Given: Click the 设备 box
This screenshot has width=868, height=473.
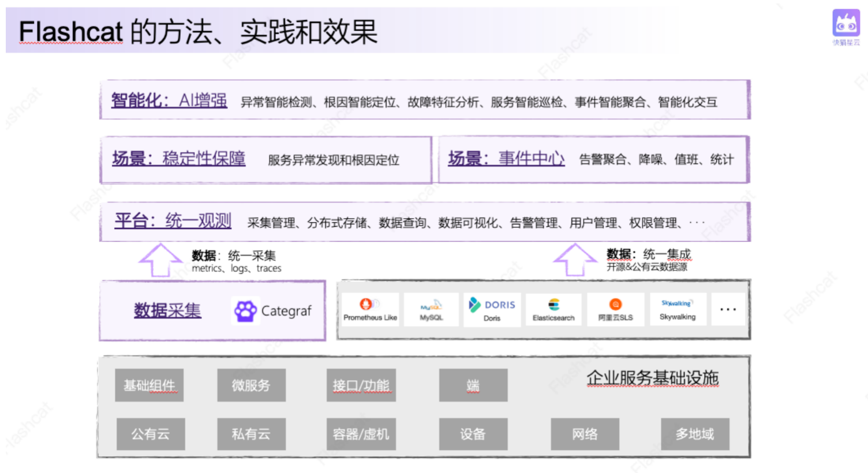Looking at the screenshot, I should [x=473, y=434].
